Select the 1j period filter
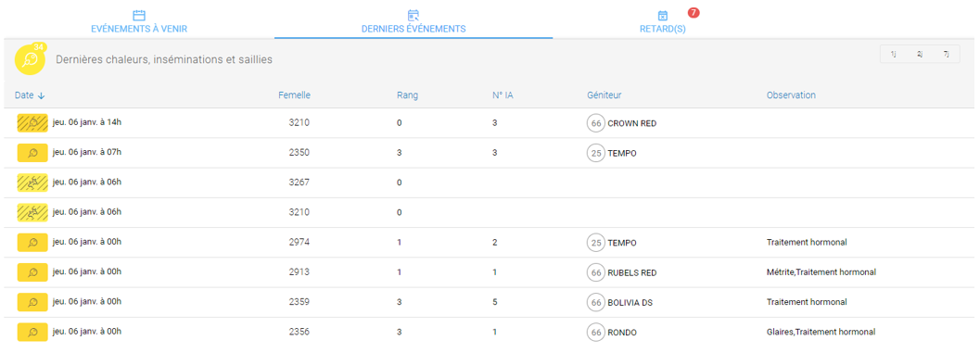This screenshot has width=980, height=353. point(893,55)
